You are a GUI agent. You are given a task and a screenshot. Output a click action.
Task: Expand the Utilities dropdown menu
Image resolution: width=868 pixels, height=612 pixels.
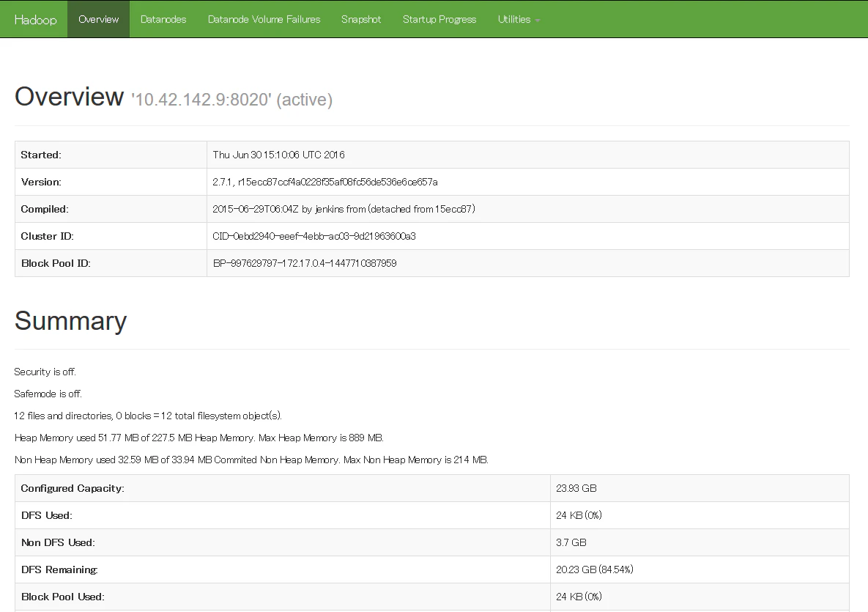[x=519, y=19]
